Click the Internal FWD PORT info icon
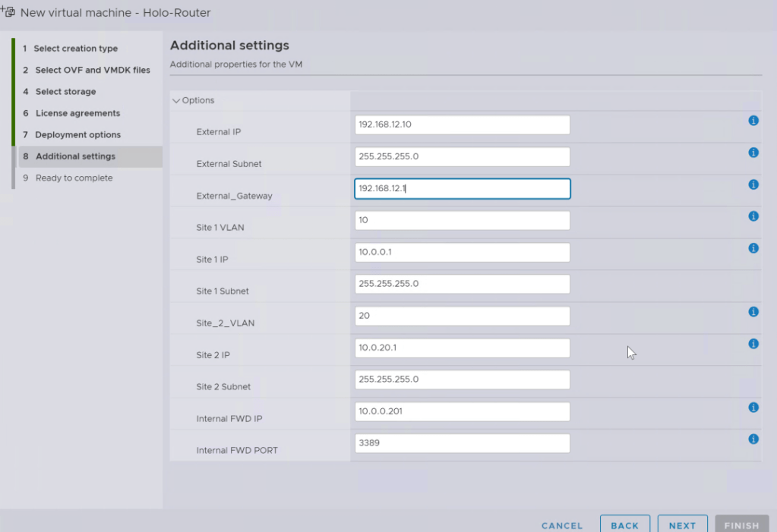This screenshot has height=532, width=777. click(x=753, y=439)
